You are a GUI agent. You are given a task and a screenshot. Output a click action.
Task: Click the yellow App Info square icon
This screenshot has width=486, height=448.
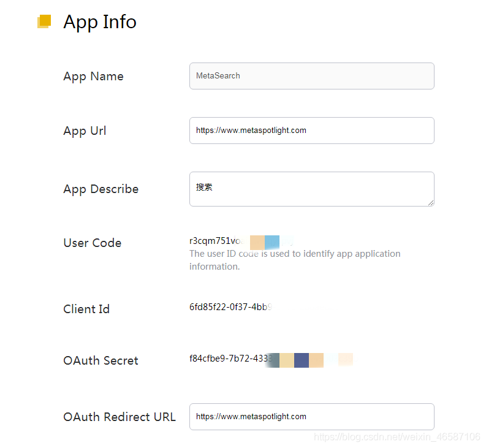pyautogui.click(x=44, y=21)
